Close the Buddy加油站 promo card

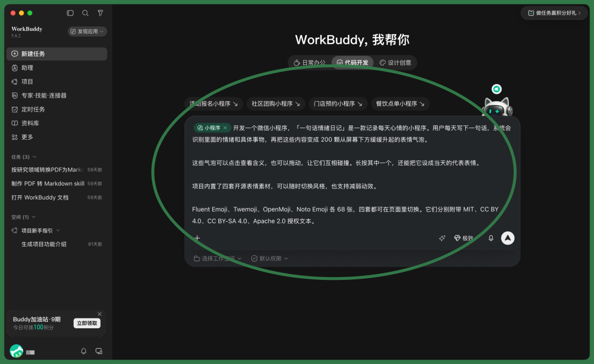click(100, 314)
